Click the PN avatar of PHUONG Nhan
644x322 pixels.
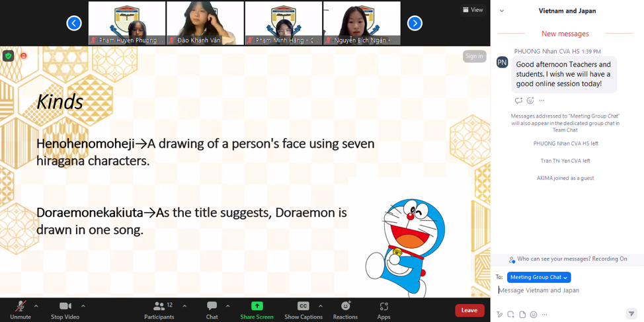[x=503, y=62]
